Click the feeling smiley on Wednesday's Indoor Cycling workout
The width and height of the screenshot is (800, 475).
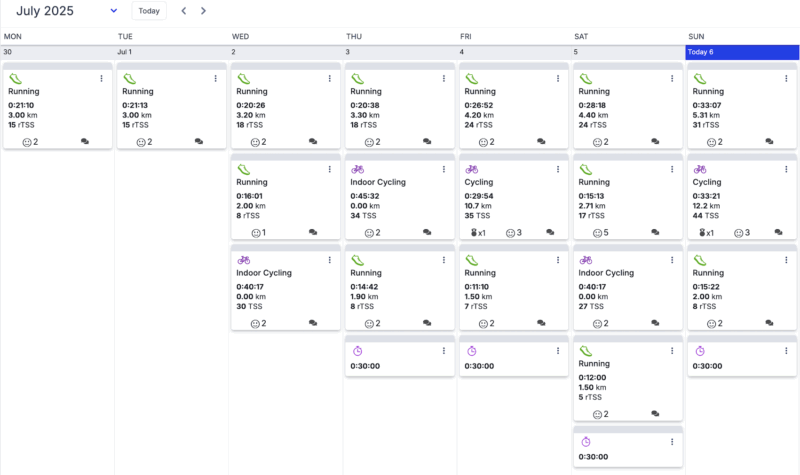(x=254, y=323)
